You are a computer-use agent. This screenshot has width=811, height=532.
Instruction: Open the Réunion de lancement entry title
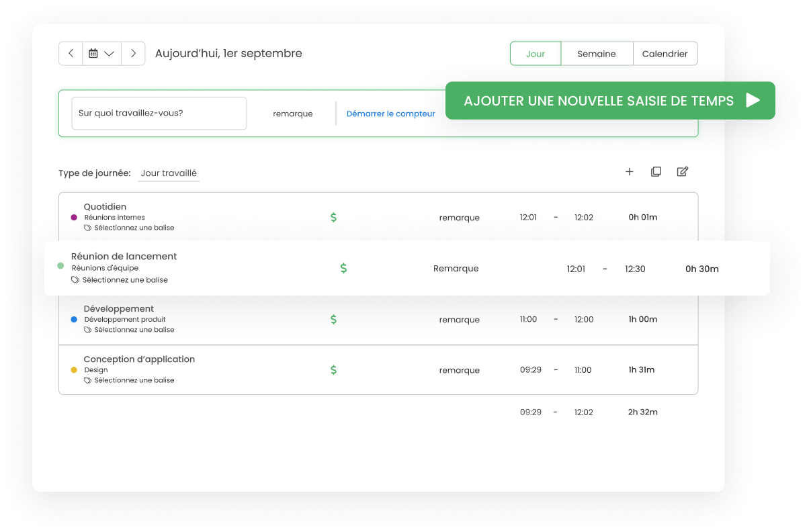(124, 257)
